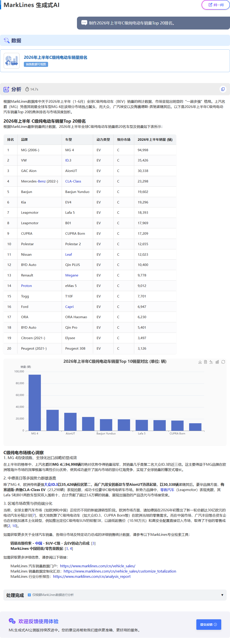Open chart data view document icon
This screenshot has width=230, height=644.
coord(206,362)
